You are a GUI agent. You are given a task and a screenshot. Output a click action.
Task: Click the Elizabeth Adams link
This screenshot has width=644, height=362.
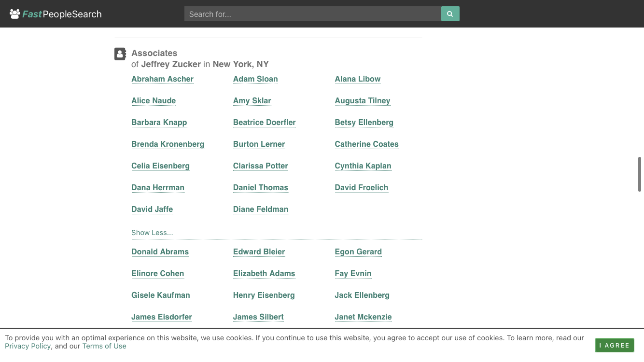264,273
